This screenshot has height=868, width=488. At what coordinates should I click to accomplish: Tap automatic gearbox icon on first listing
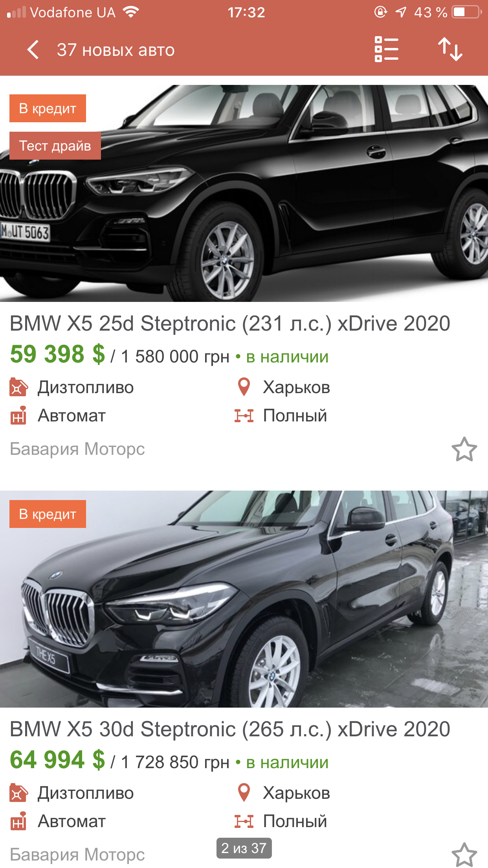(x=18, y=416)
